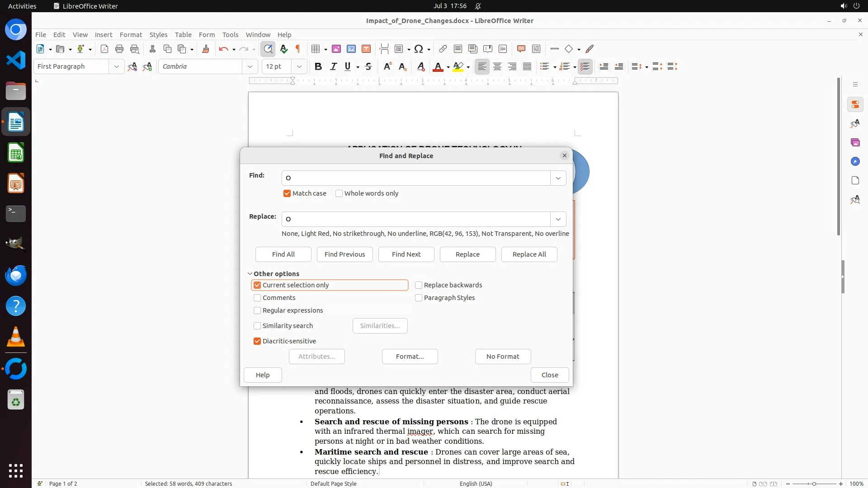The image size is (868, 488).
Task: Tick the Regular expressions checkbox
Action: pos(257,310)
